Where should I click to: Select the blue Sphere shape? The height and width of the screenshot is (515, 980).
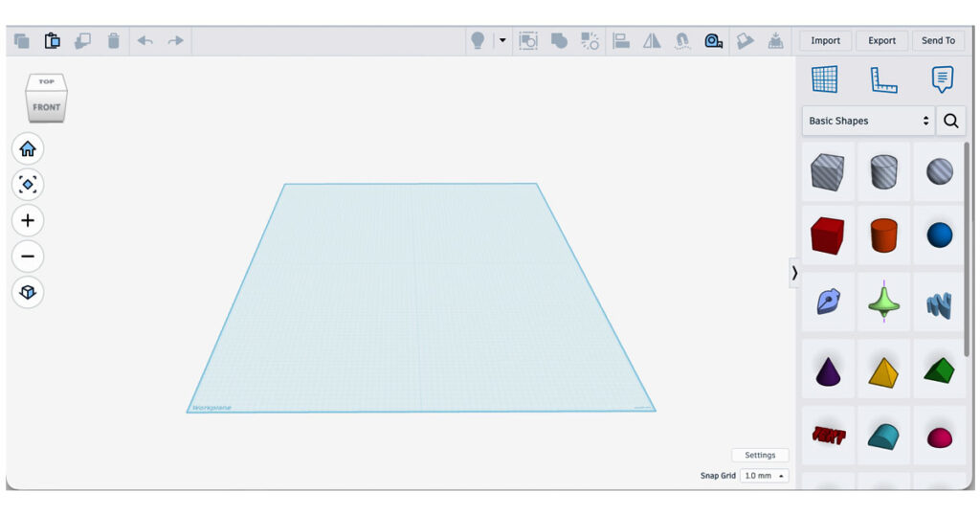point(940,235)
